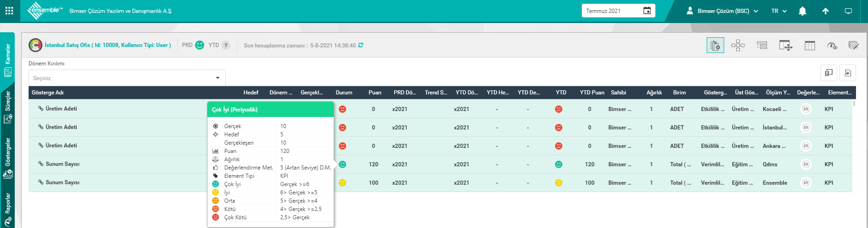The width and height of the screenshot is (868, 228).
Task: Switch to the tree list view
Action: point(762,45)
